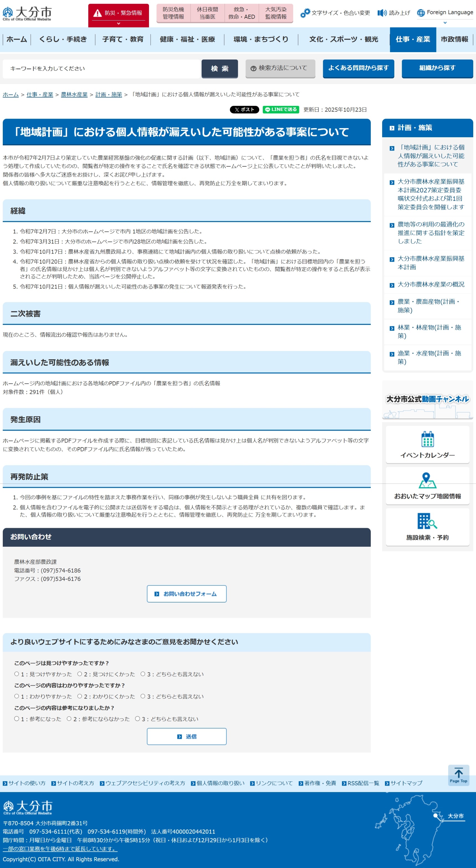Open Oita Map information tile
Viewport: 476px width, 868px height.
point(427,485)
